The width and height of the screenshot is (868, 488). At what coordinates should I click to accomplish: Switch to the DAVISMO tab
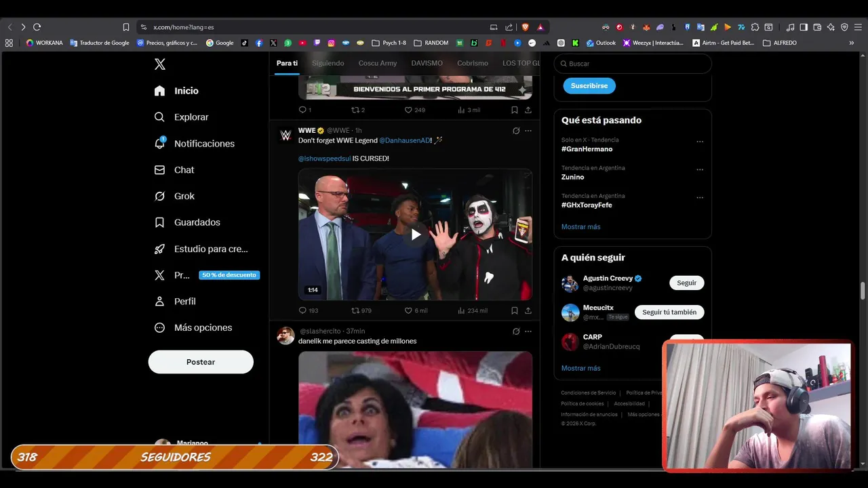[427, 63]
